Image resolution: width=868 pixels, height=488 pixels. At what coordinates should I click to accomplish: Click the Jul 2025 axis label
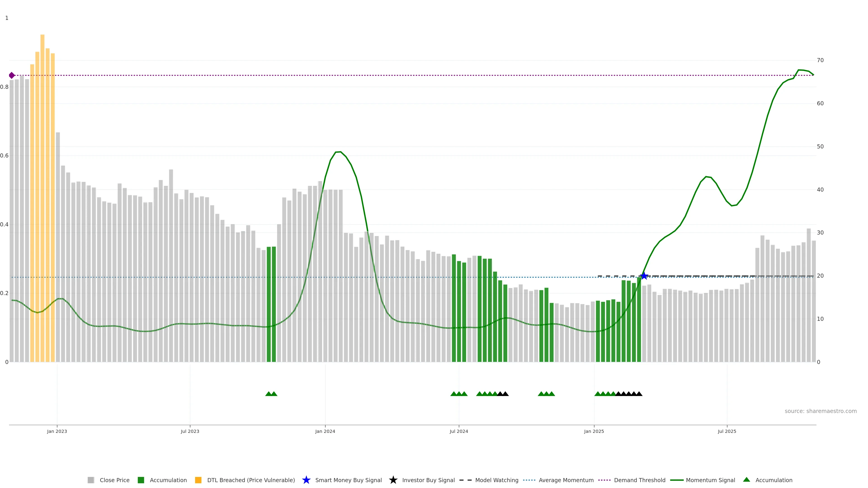click(727, 431)
